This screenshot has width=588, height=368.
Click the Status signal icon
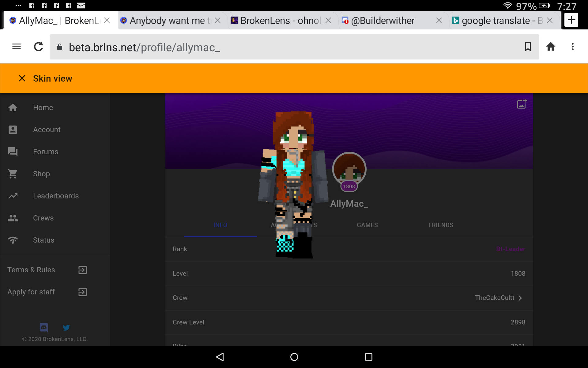pyautogui.click(x=13, y=240)
